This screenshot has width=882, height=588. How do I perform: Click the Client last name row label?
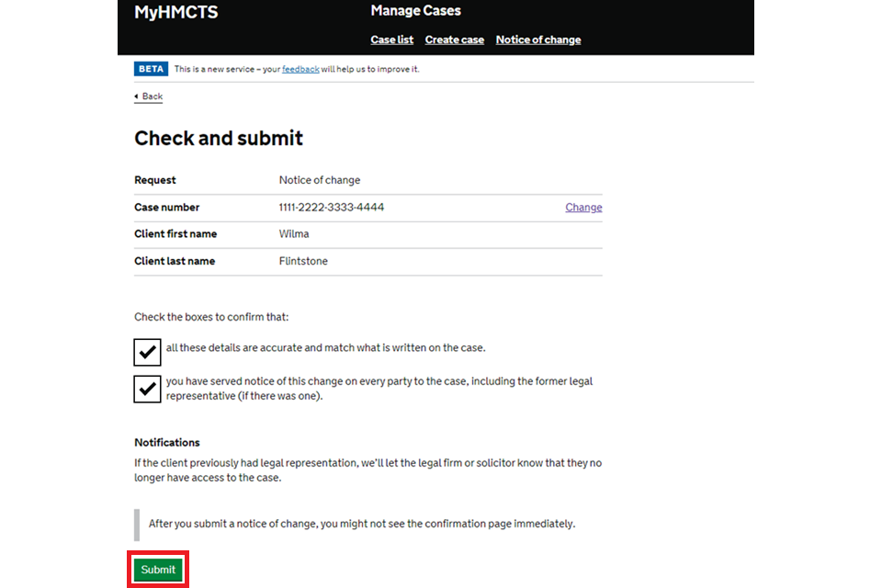coord(175,261)
